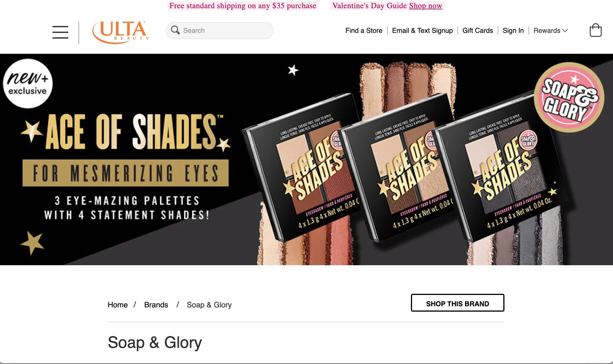This screenshot has width=613, height=364.
Task: Click the Rewards chevron arrow
Action: coord(565,31)
